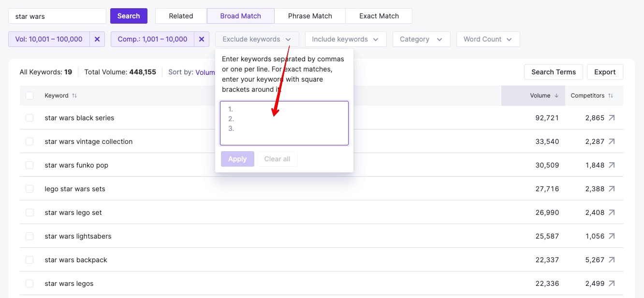This screenshot has width=644, height=298.
Task: Select keyword star wars funko pop
Action: coord(76,165)
